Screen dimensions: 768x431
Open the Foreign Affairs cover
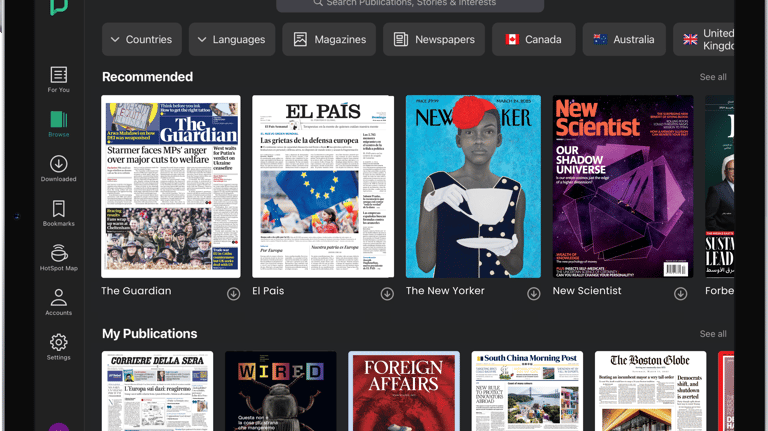pyautogui.click(x=404, y=391)
